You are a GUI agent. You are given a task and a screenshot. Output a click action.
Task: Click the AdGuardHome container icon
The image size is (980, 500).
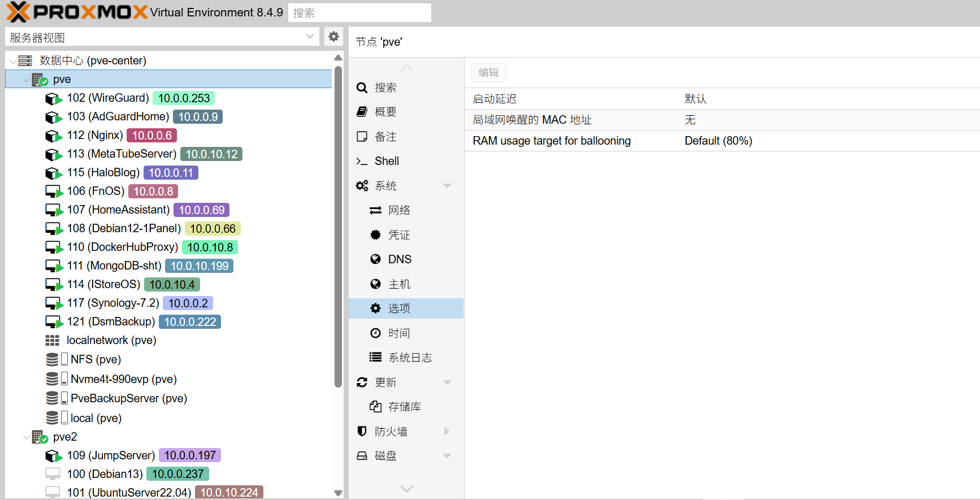pyautogui.click(x=54, y=117)
